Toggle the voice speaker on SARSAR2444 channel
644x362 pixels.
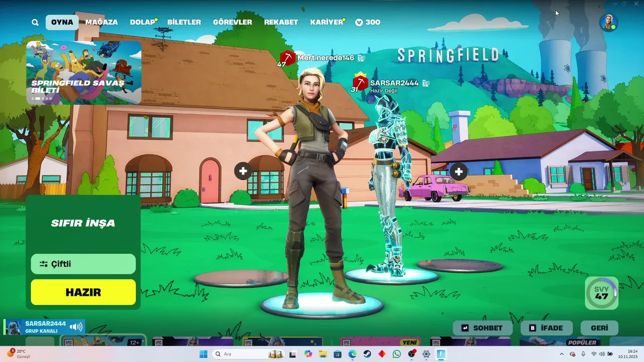coord(76,327)
